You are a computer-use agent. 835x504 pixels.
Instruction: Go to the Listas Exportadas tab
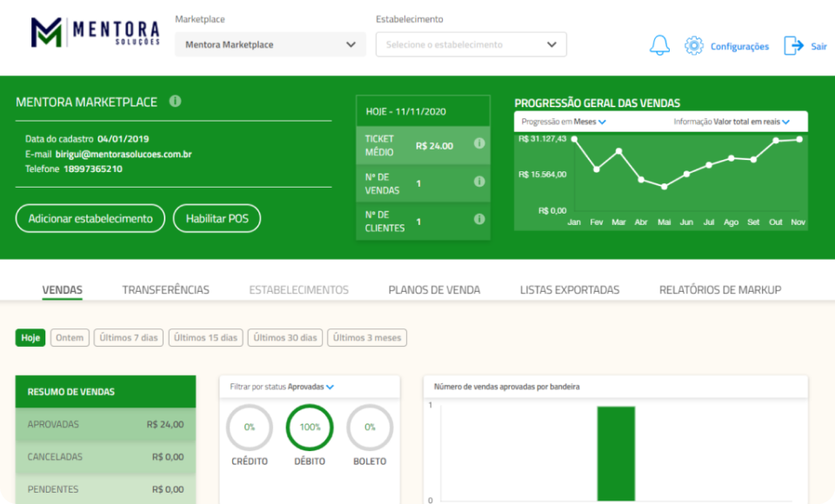569,290
